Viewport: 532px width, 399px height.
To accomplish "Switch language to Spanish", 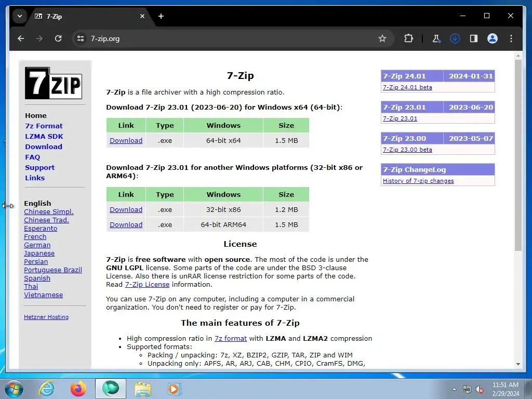I will pyautogui.click(x=37, y=278).
